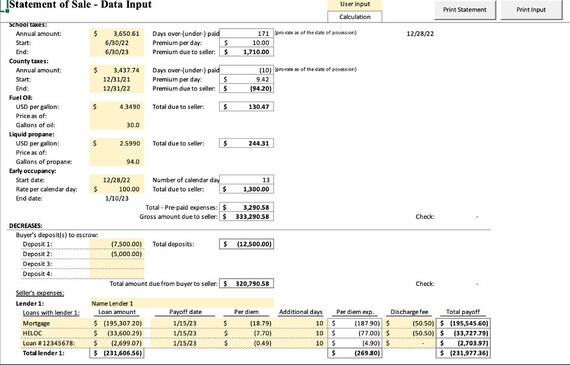Select the Rate per calendar day cell
The image size is (570, 365).
click(117, 189)
